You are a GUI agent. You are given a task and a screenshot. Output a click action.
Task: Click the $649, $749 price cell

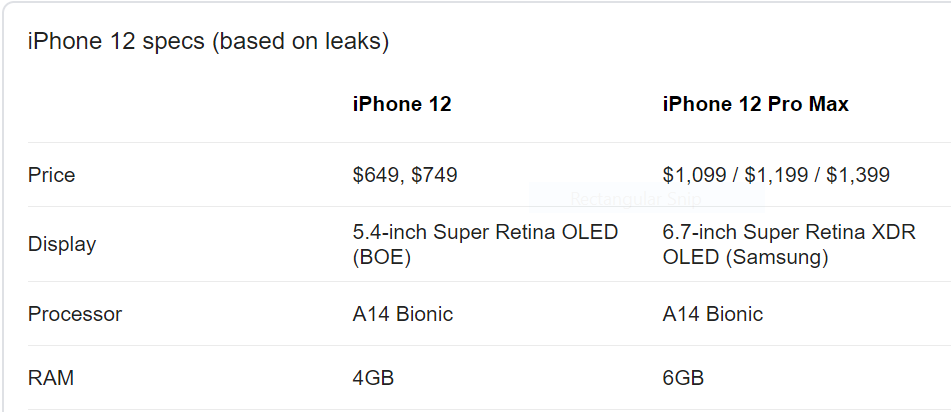[405, 175]
